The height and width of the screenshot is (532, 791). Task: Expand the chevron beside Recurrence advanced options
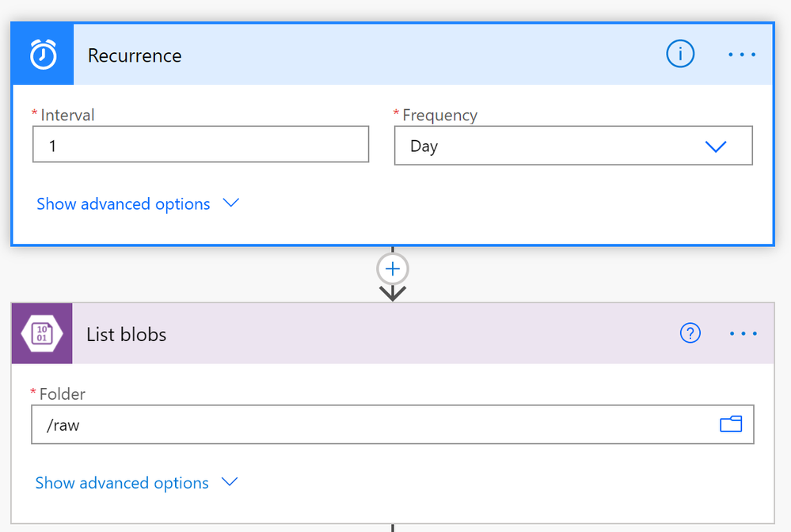pyautogui.click(x=231, y=203)
